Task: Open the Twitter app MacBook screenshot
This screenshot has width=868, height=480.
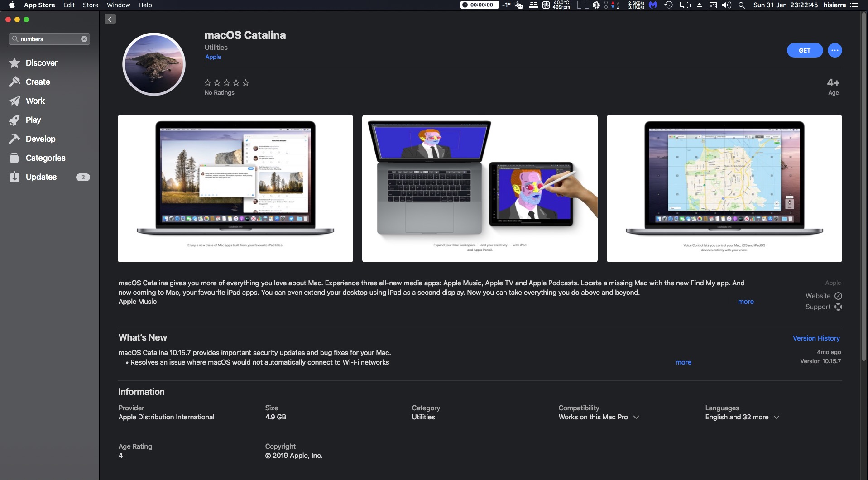Action: coord(235,188)
